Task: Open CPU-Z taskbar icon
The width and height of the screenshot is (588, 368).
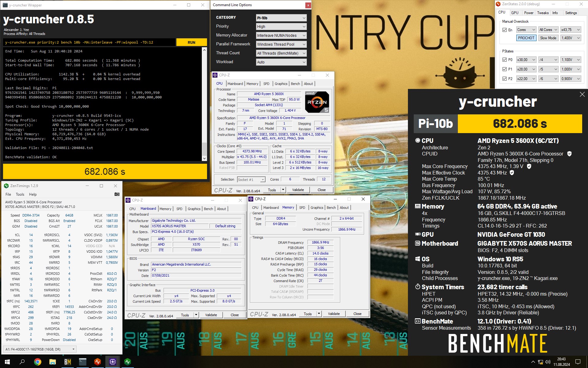Action: tap(113, 362)
